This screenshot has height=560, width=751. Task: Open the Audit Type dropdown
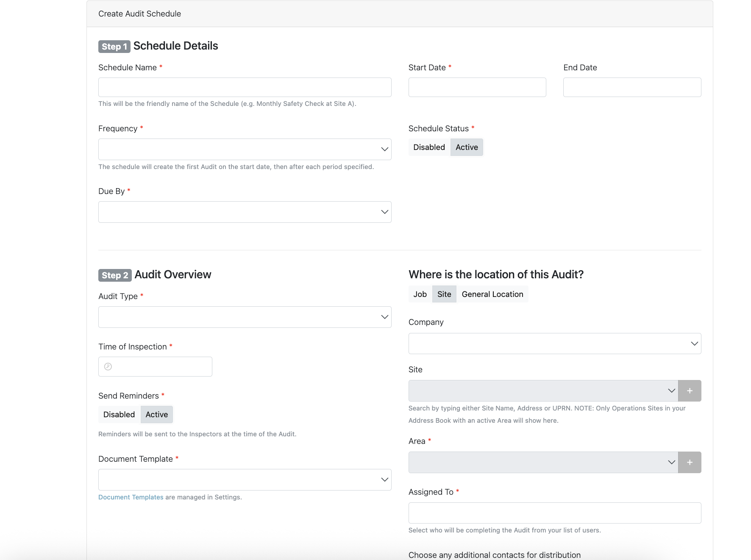[x=245, y=317]
